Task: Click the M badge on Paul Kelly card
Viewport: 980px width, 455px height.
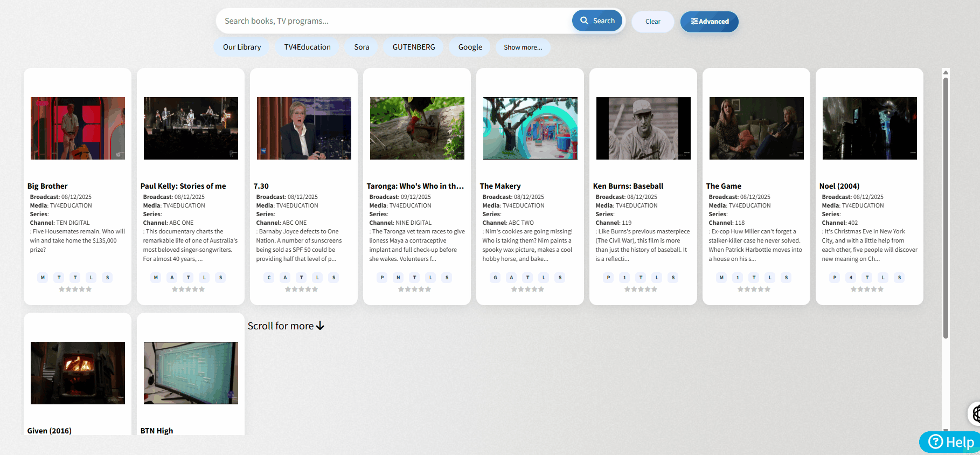Action: [156, 278]
